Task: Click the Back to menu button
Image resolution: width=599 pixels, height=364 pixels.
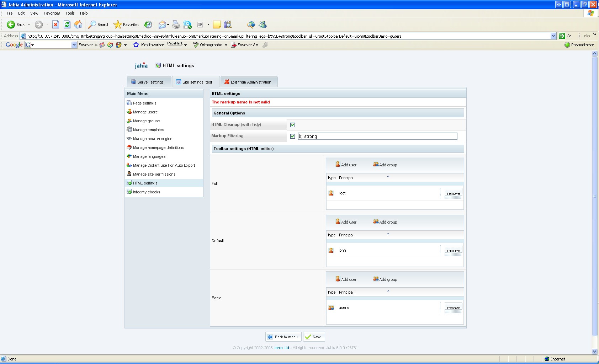Action: 283,337
